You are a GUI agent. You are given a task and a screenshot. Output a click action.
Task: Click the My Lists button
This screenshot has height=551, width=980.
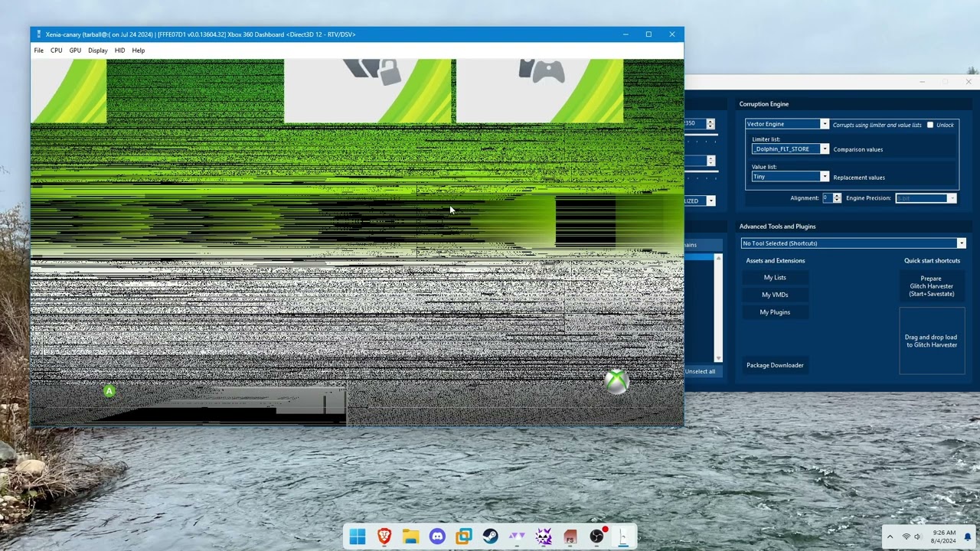point(775,278)
